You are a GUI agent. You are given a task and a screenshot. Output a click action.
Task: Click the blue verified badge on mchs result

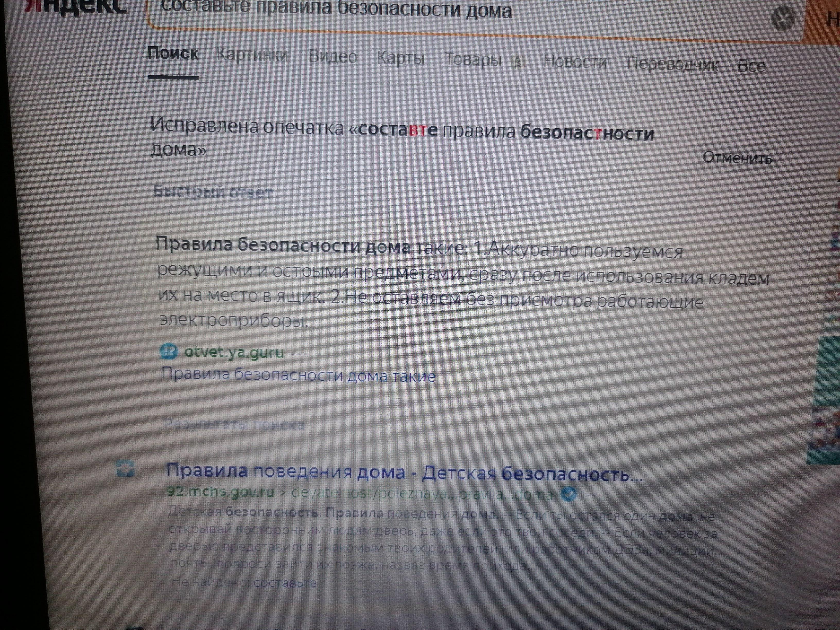[568, 494]
